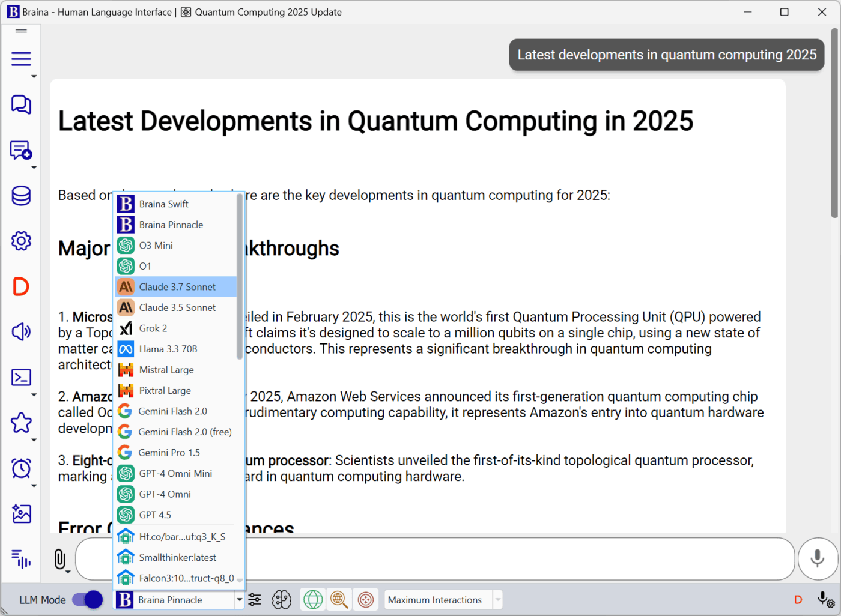Open the chat conversations icon in sidebar

coord(21,104)
